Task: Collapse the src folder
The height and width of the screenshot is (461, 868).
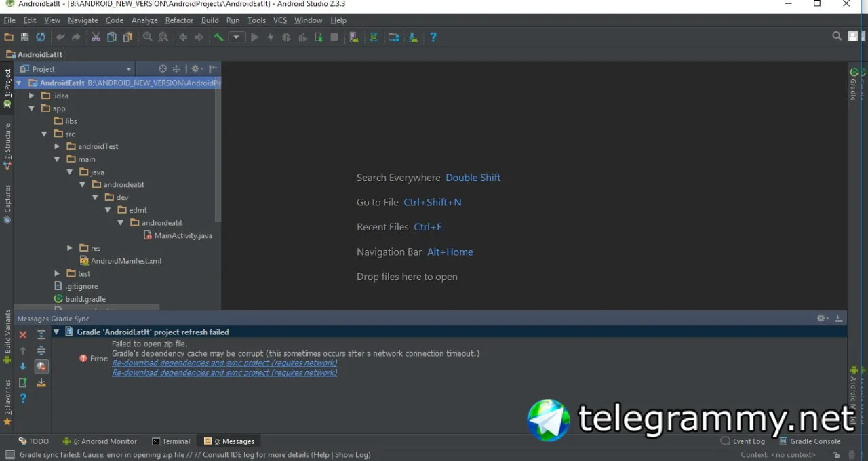Action: click(x=44, y=134)
